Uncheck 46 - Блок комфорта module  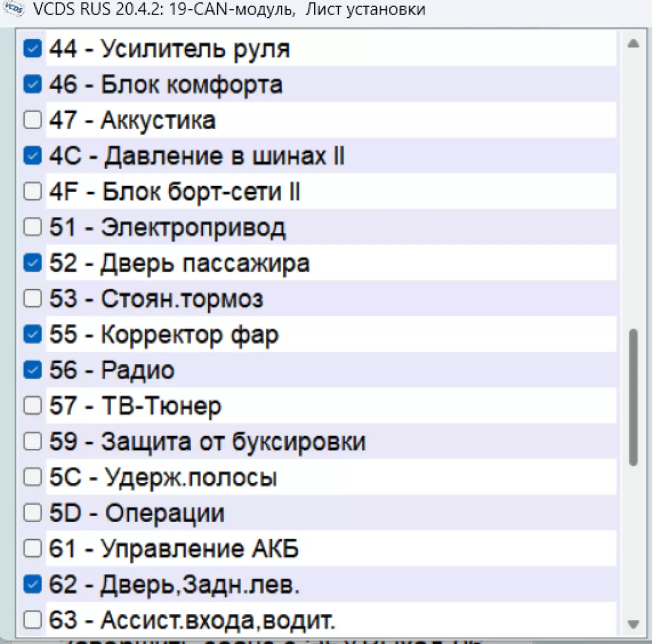(x=33, y=84)
